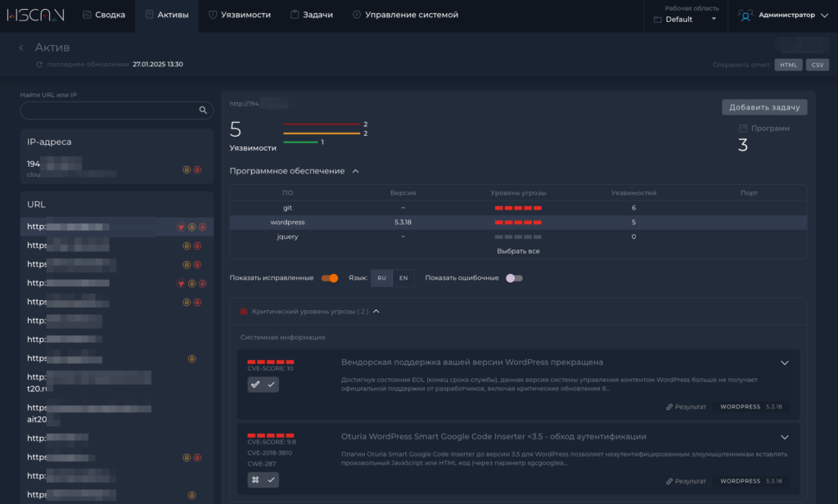Viewport: 838px width, 504px height.
Task: Click the magnifier icon in the search field
Action: [x=203, y=110]
